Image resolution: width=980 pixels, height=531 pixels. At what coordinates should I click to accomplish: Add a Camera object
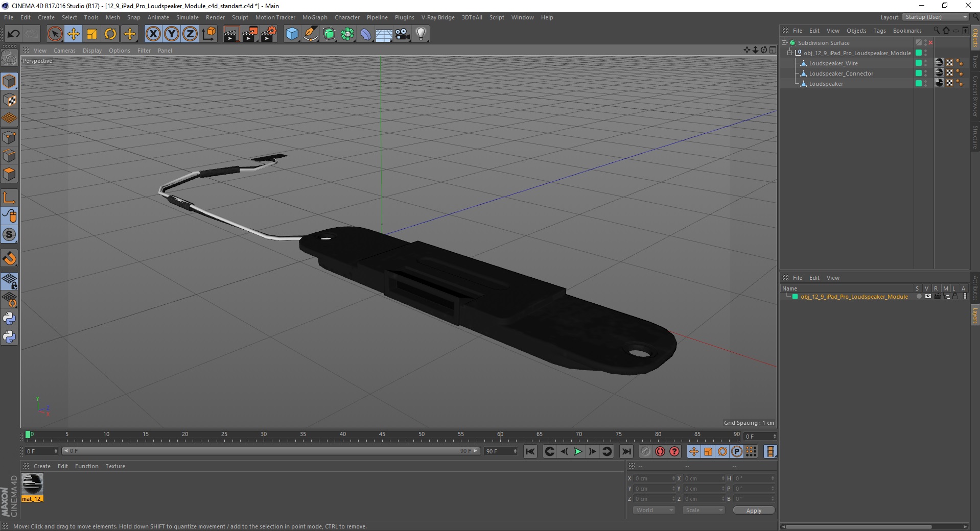(x=403, y=34)
